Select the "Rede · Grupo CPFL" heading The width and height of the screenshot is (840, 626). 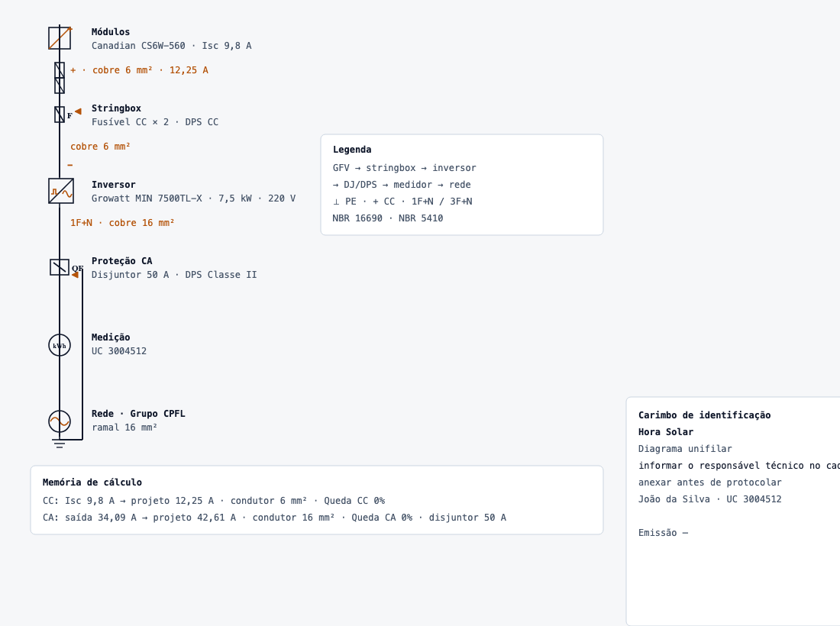(138, 414)
